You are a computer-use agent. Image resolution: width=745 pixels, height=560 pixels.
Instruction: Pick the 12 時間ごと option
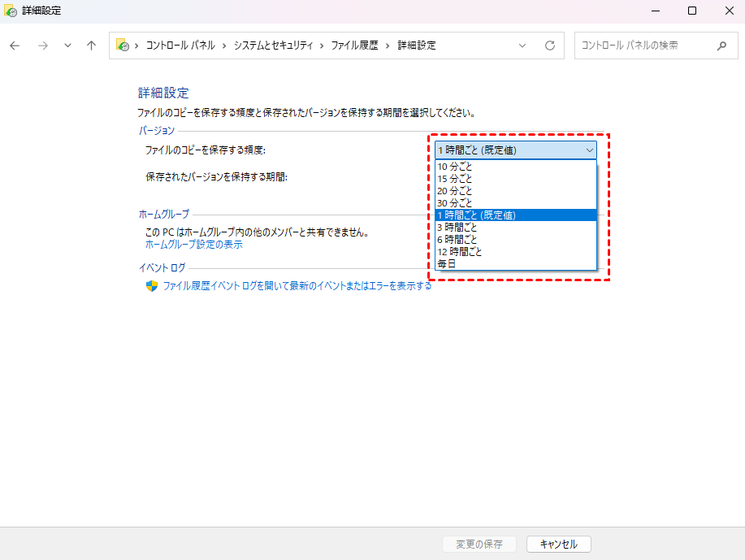[460, 252]
